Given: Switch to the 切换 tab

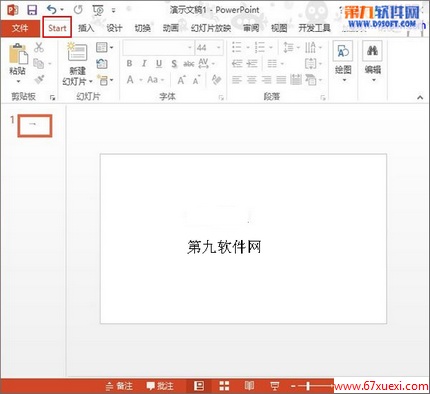Looking at the screenshot, I should tap(142, 28).
